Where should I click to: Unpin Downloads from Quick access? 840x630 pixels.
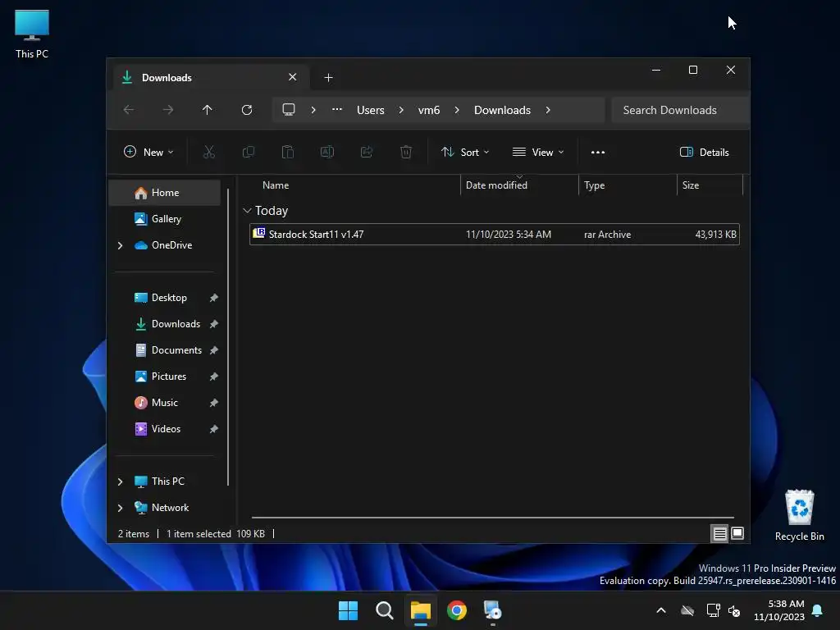(214, 324)
